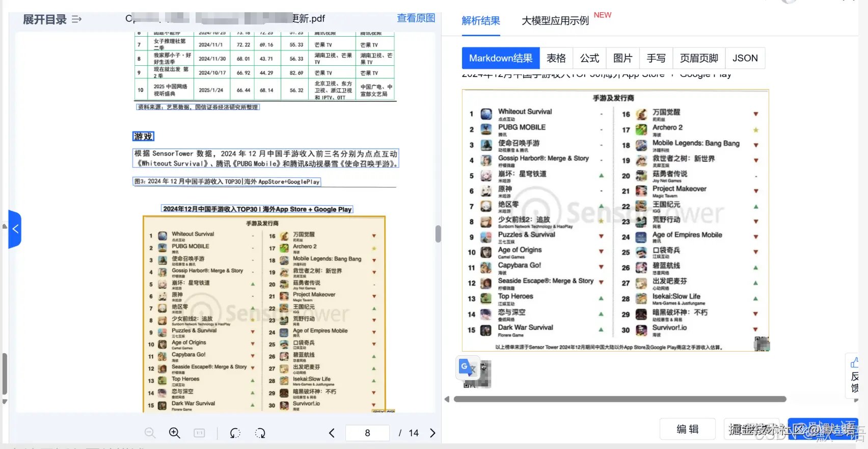
Task: Click the Whiteout Survival icon in the results image
Action: pyautogui.click(x=486, y=114)
